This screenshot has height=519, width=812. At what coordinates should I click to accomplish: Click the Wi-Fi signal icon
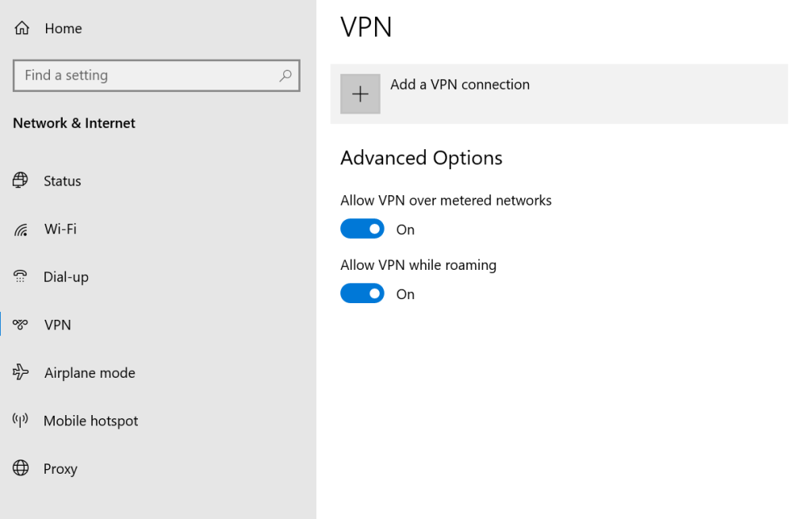[x=21, y=230]
